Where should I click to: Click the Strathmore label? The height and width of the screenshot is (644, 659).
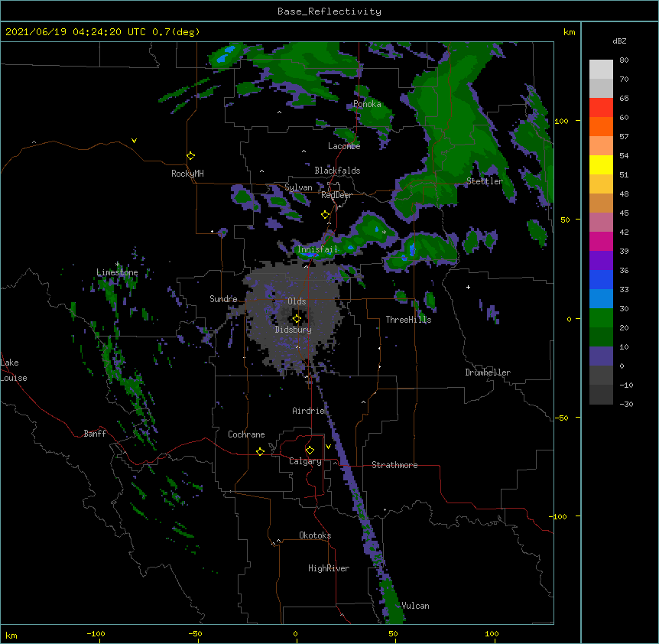(394, 465)
